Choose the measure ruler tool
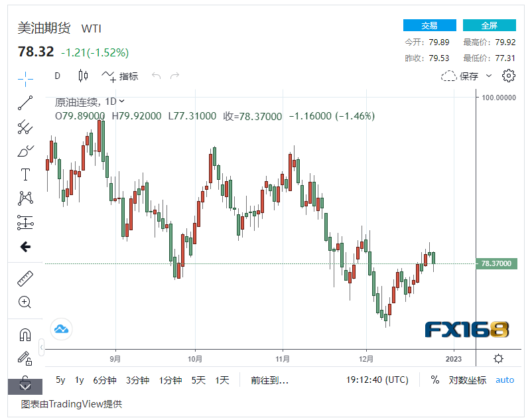 coord(25,278)
